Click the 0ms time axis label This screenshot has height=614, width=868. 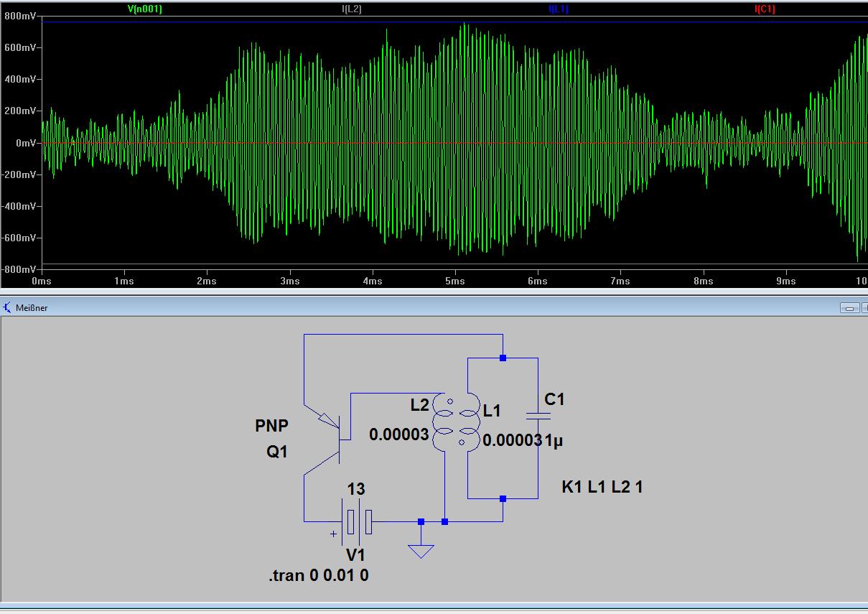coord(42,281)
